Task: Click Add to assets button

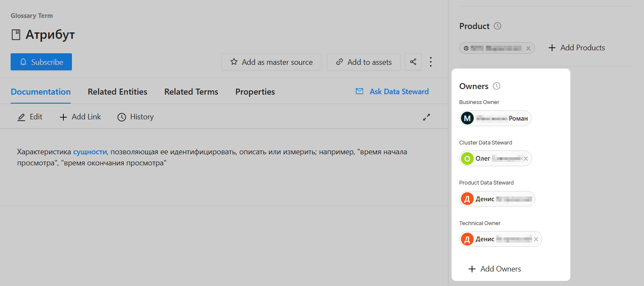Action: pyautogui.click(x=364, y=62)
